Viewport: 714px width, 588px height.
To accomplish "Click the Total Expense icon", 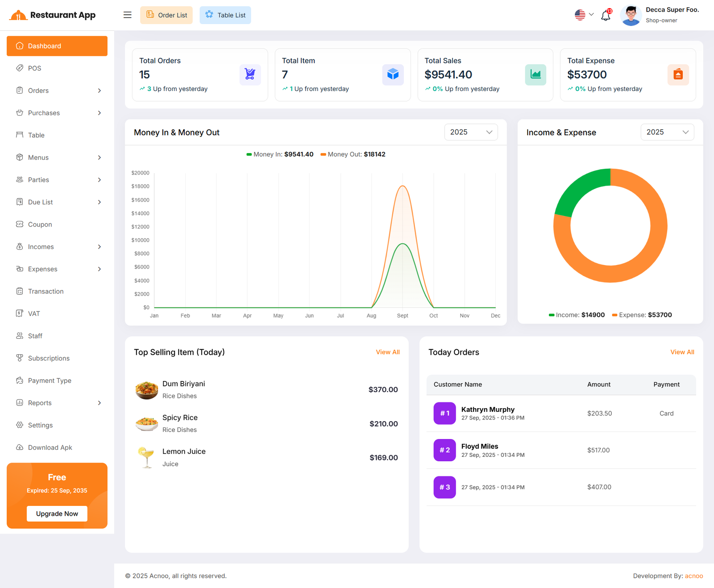I will click(678, 75).
